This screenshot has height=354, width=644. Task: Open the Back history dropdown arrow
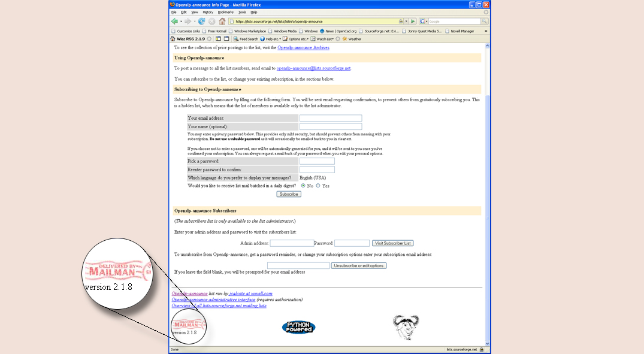coord(181,22)
